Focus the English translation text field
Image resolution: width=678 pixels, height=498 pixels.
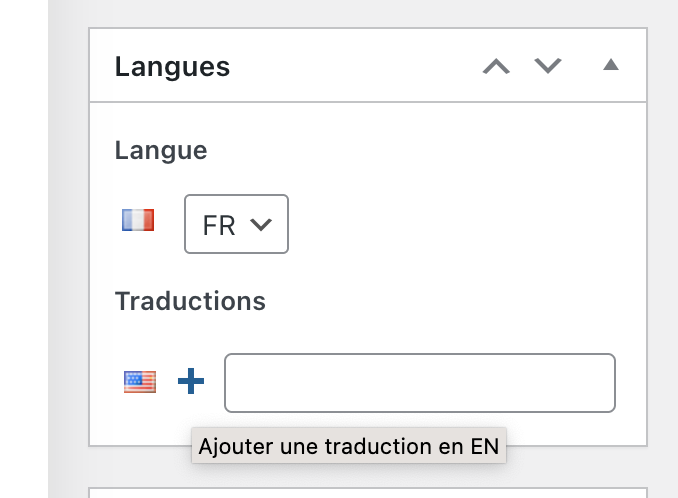(x=419, y=382)
